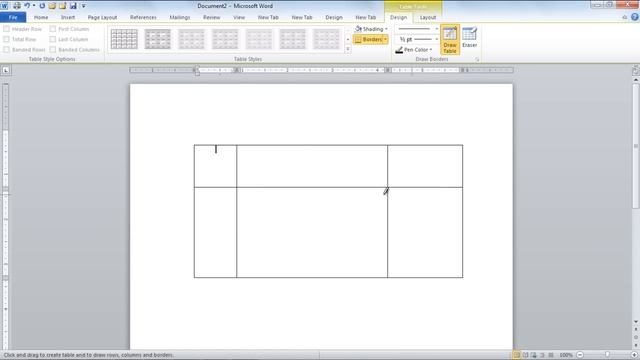Image resolution: width=640 pixels, height=360 pixels.
Task: Select the Draw Table tool
Action: tap(450, 39)
